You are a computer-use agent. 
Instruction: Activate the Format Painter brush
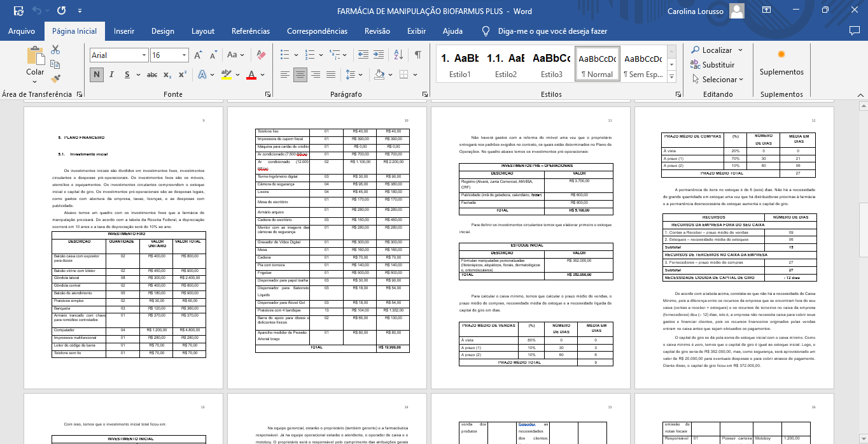click(55, 79)
